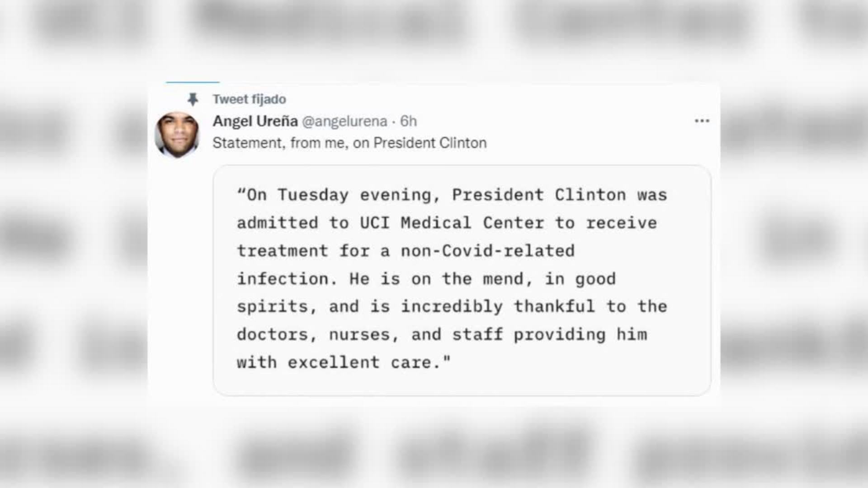Select the blue active tab underline
Viewport: 868px width, 488px height.
[x=193, y=83]
